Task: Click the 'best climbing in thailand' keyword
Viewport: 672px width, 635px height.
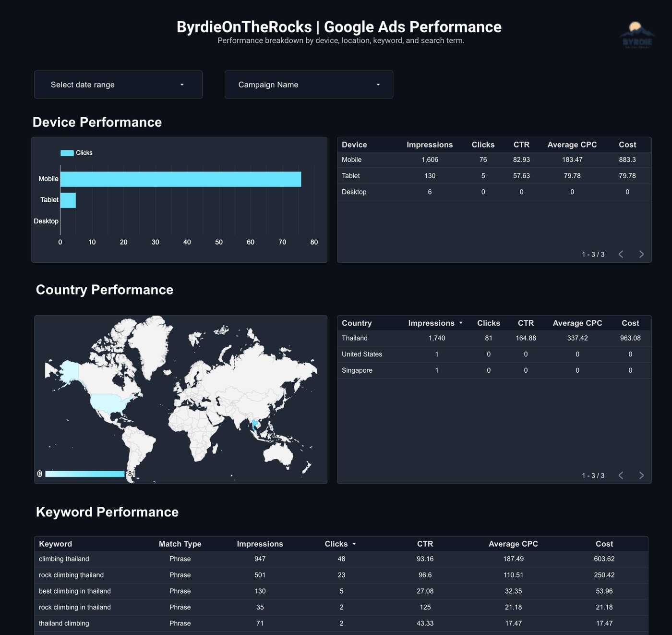Action: (75, 591)
